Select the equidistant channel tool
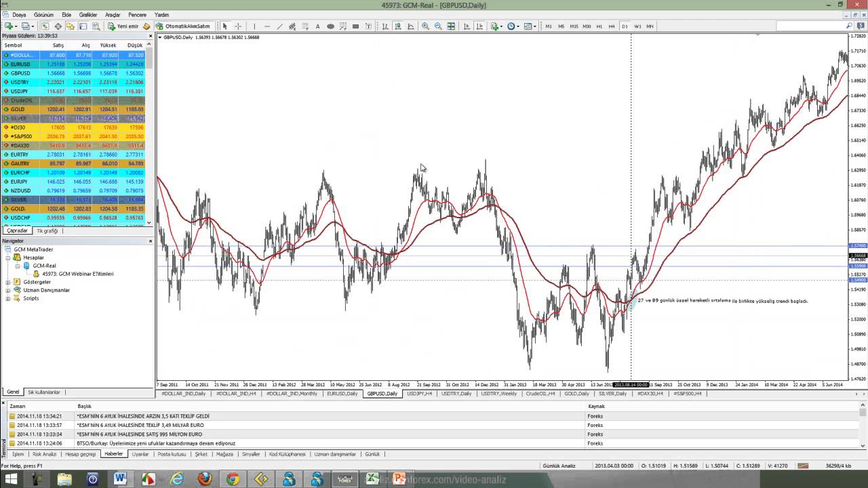868x488 pixels. pos(292,26)
